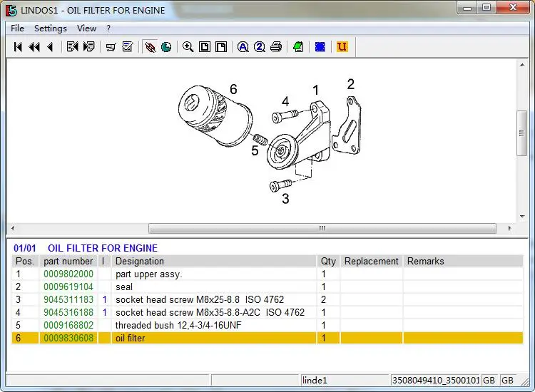This screenshot has height=392, width=535.
Task: Click the diagram scroll right arrow
Action: click(x=510, y=228)
